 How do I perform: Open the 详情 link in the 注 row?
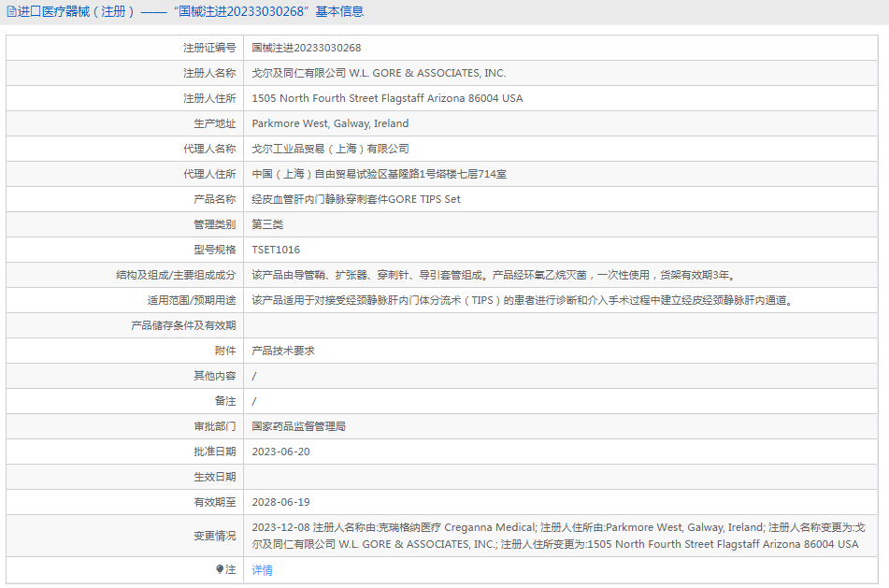click(262, 570)
